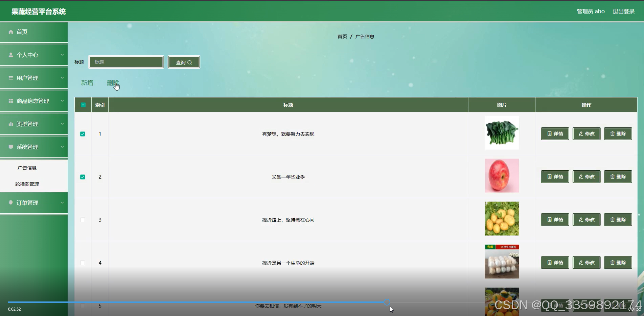
Task: Click the 删除 trash icon in row 4
Action: [612, 263]
